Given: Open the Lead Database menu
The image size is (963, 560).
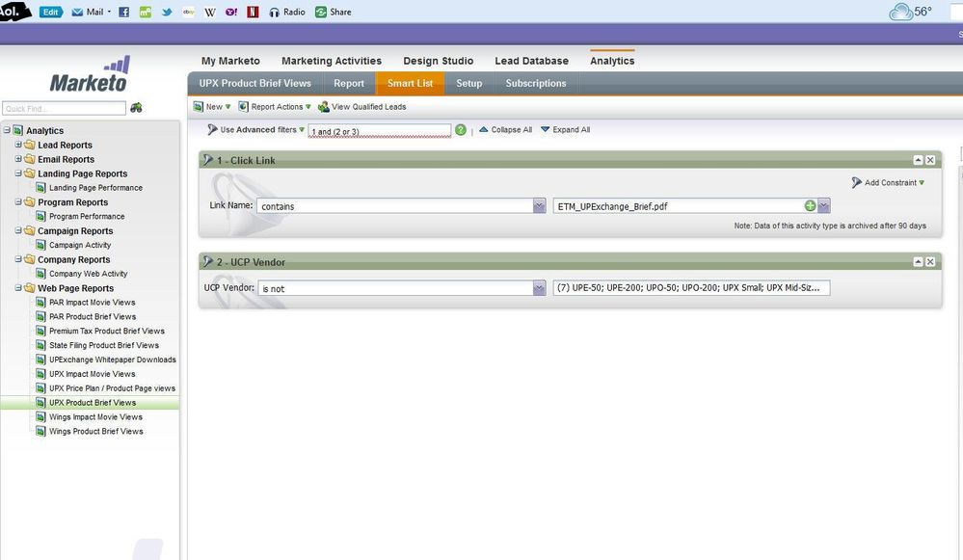Looking at the screenshot, I should [531, 61].
